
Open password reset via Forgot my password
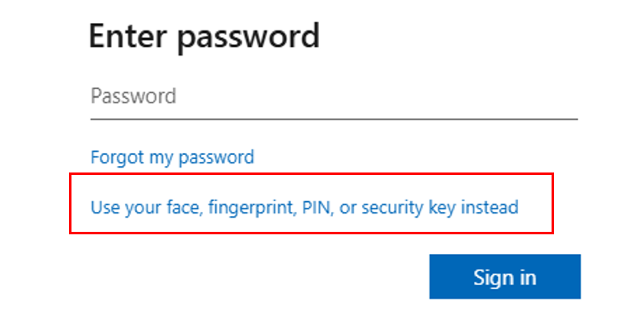[x=172, y=157]
